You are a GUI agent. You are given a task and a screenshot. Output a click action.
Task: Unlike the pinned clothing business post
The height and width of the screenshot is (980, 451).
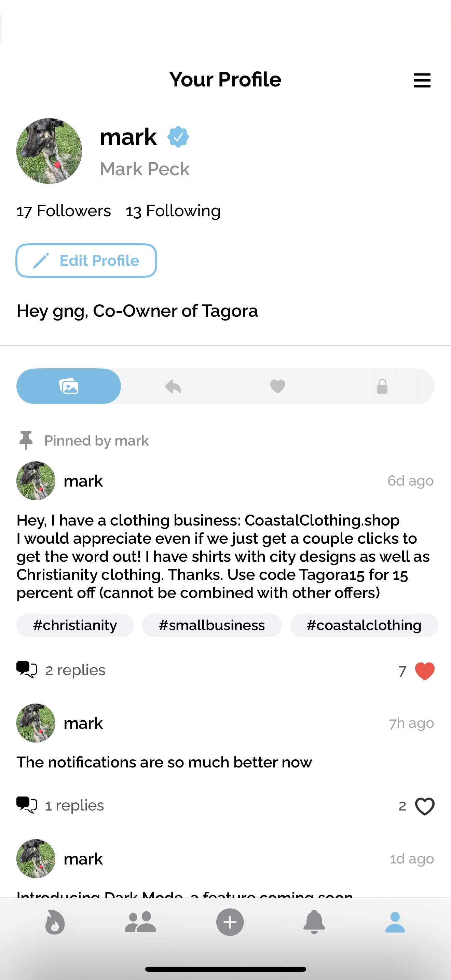point(424,671)
